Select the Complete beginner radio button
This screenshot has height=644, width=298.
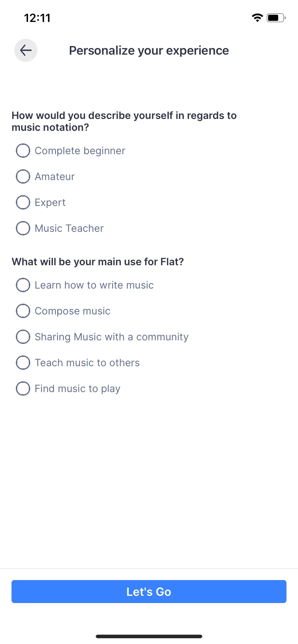point(23,151)
